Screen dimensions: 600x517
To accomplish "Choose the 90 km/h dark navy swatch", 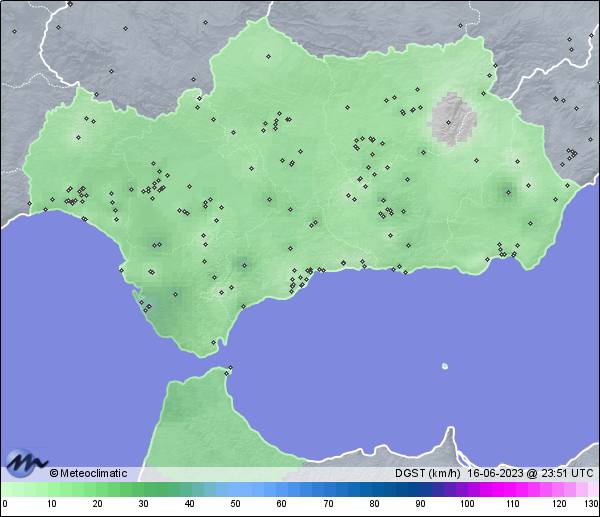I will 420,491.
